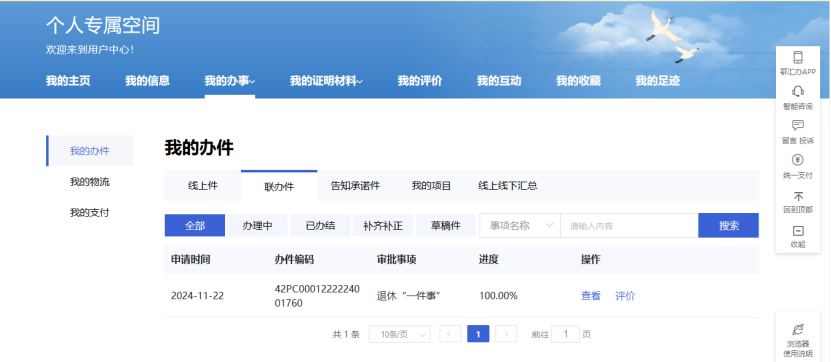Select 我的物流 in left sidebar
Screen dimensions: 831x362
pyautogui.click(x=90, y=182)
